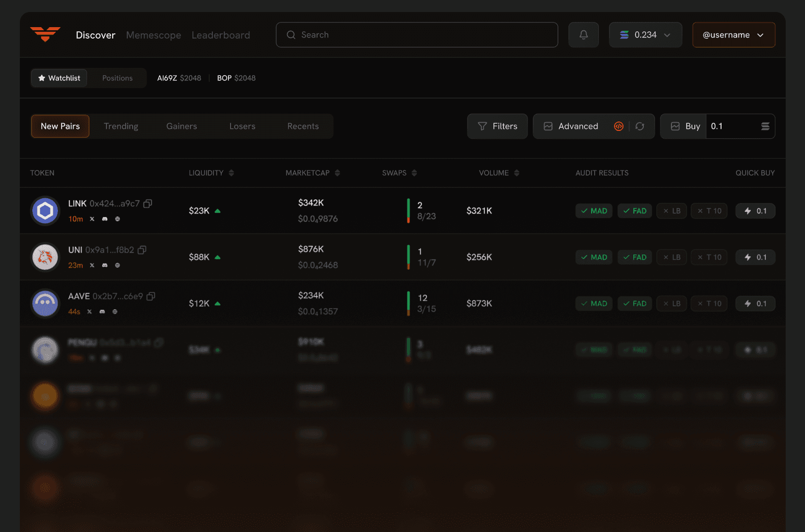Copy LINK token address icon
Image resolution: width=805 pixels, height=532 pixels.
148,203
